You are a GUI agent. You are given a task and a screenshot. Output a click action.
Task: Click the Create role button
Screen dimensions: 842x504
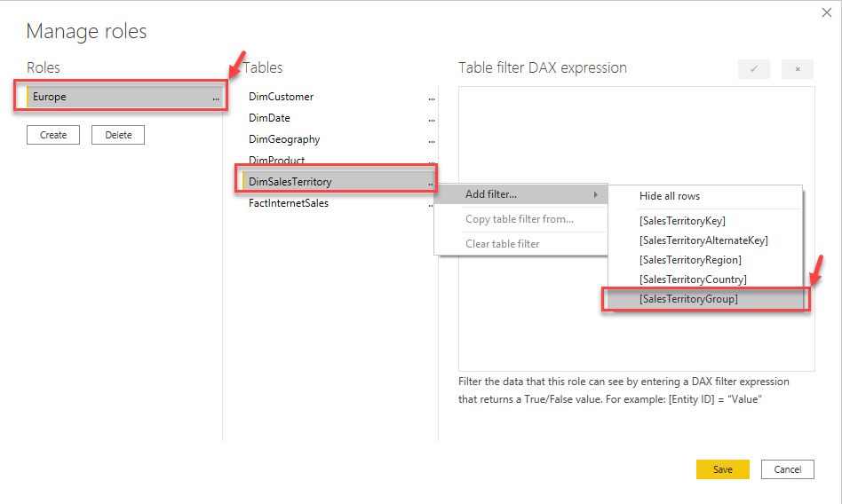click(x=53, y=135)
